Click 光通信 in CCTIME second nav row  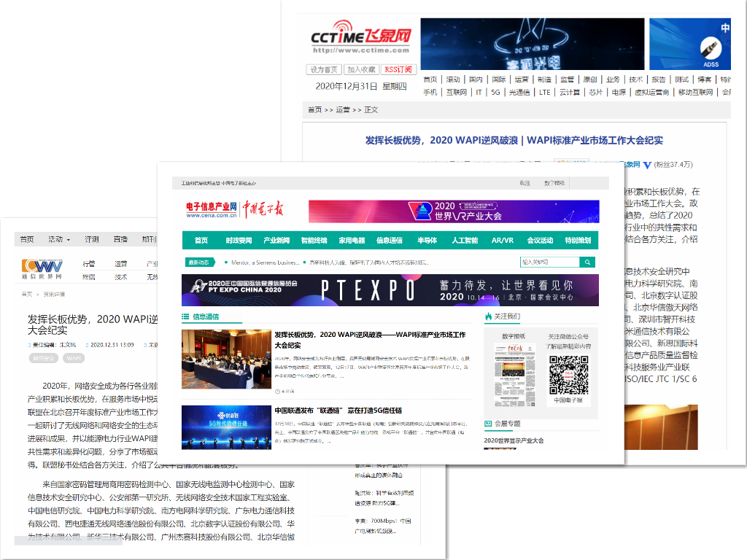519,93
